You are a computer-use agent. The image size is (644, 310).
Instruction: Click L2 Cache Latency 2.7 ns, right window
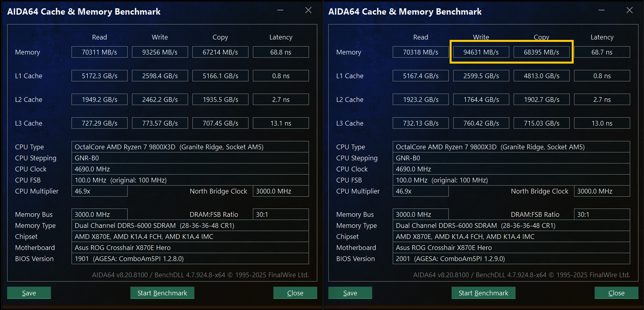(x=602, y=100)
